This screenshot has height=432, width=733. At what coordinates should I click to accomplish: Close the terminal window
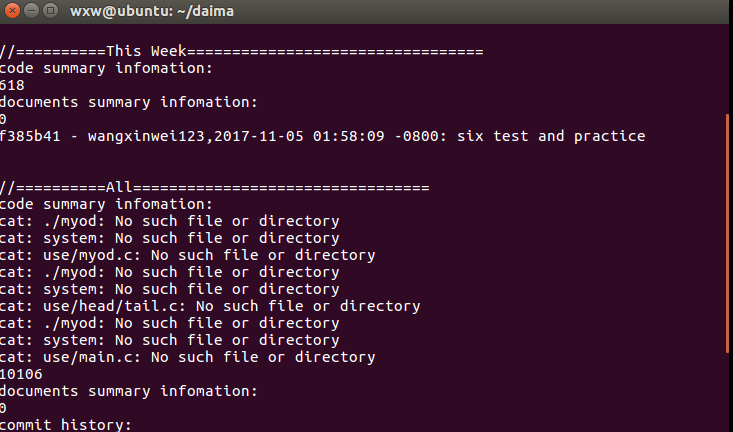coord(12,10)
